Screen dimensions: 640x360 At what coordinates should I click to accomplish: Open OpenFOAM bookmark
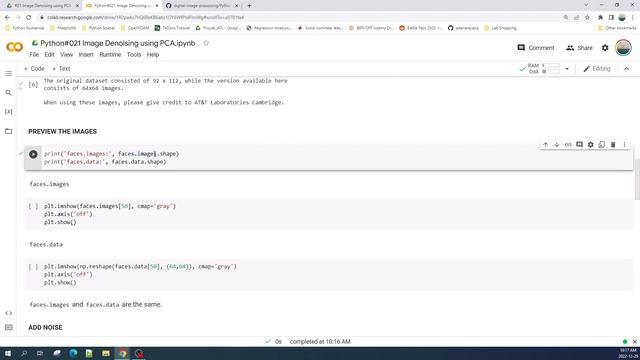click(135, 28)
